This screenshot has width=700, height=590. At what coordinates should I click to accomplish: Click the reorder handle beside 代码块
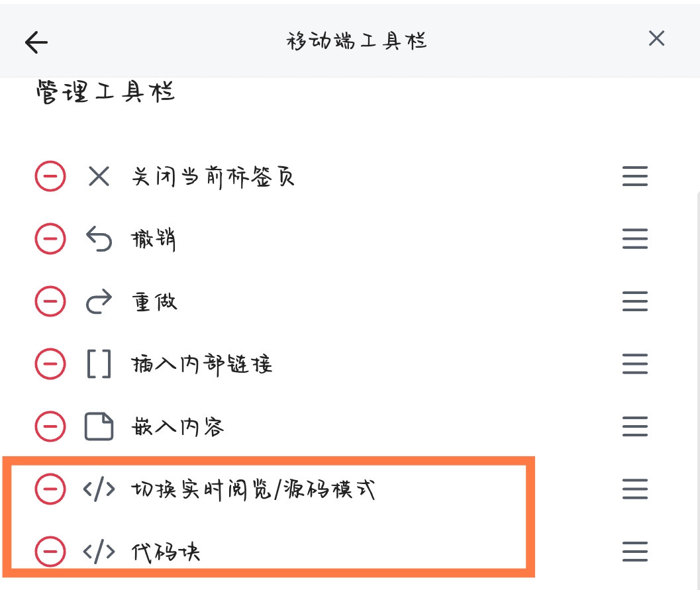pyautogui.click(x=635, y=552)
